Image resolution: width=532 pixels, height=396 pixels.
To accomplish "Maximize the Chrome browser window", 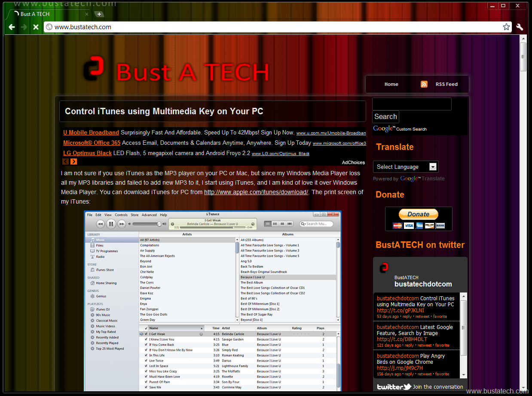I will pos(503,6).
